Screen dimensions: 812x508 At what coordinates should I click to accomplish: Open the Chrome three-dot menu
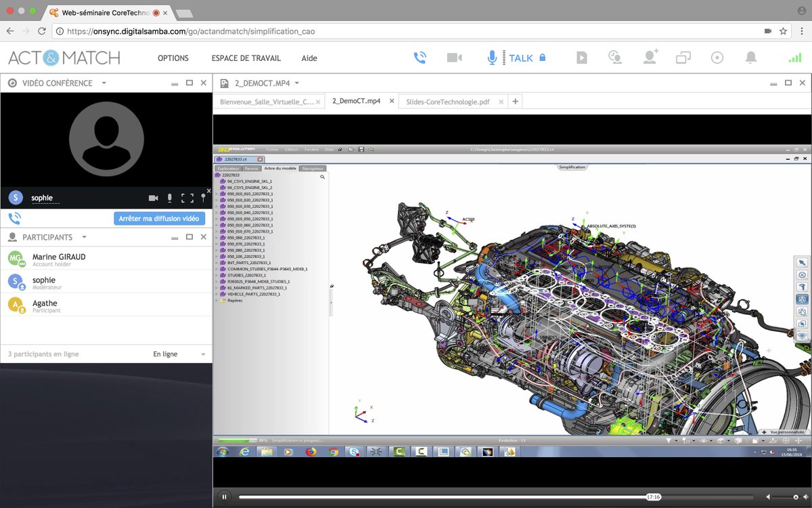(x=802, y=31)
